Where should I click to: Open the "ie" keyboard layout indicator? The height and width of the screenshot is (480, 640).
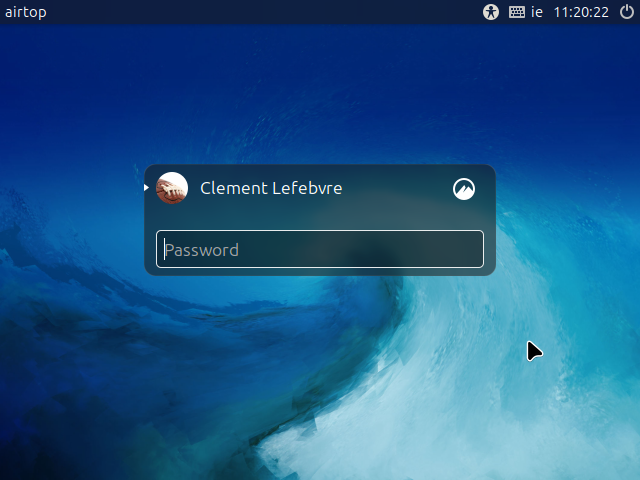[537, 12]
